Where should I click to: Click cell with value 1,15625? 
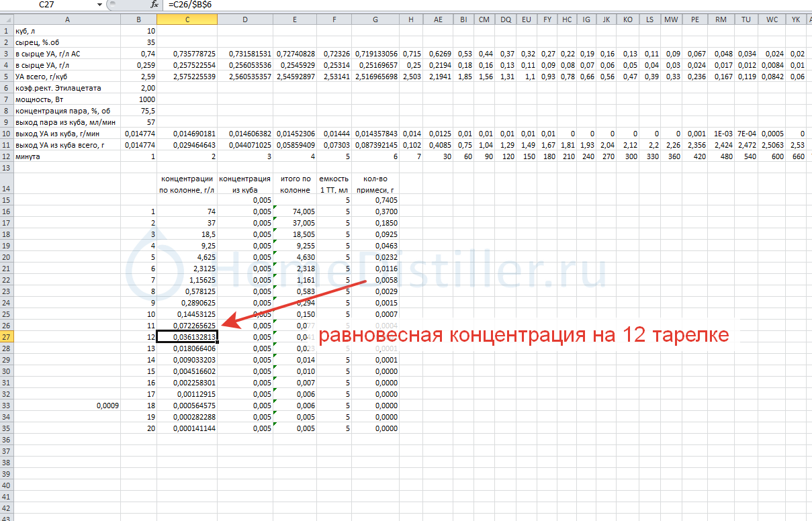pyautogui.click(x=187, y=280)
